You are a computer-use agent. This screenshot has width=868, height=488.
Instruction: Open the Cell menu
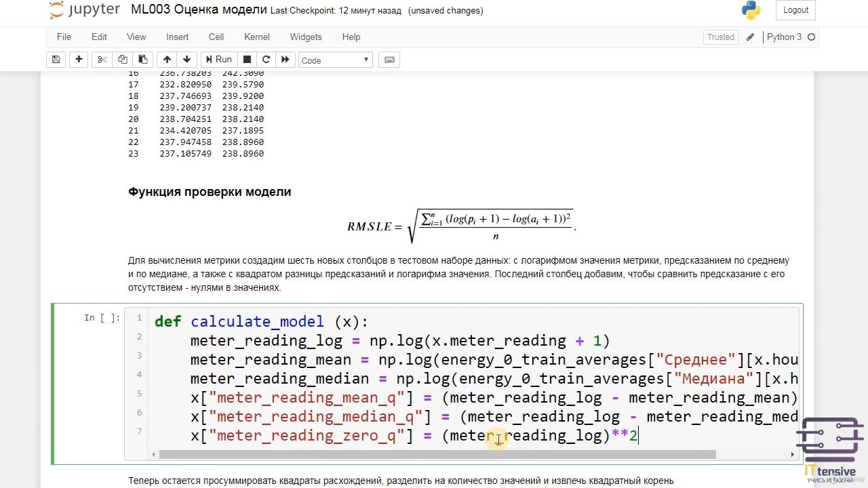(x=216, y=37)
